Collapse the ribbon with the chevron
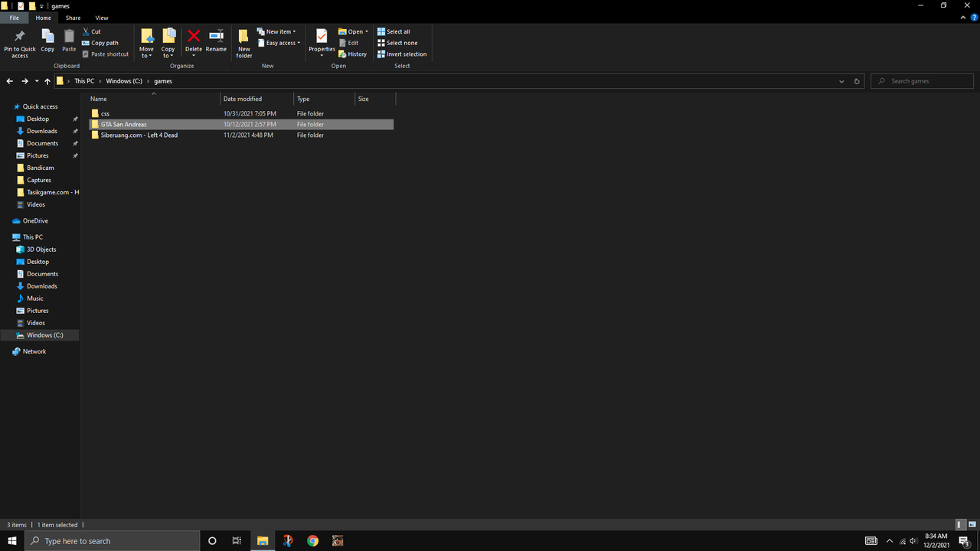980x551 pixels. [963, 18]
